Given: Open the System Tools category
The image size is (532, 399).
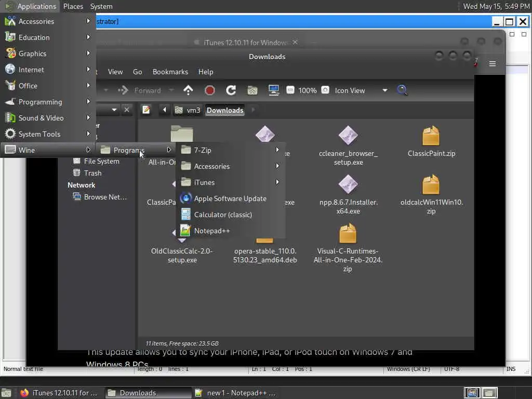Looking at the screenshot, I should [48, 134].
